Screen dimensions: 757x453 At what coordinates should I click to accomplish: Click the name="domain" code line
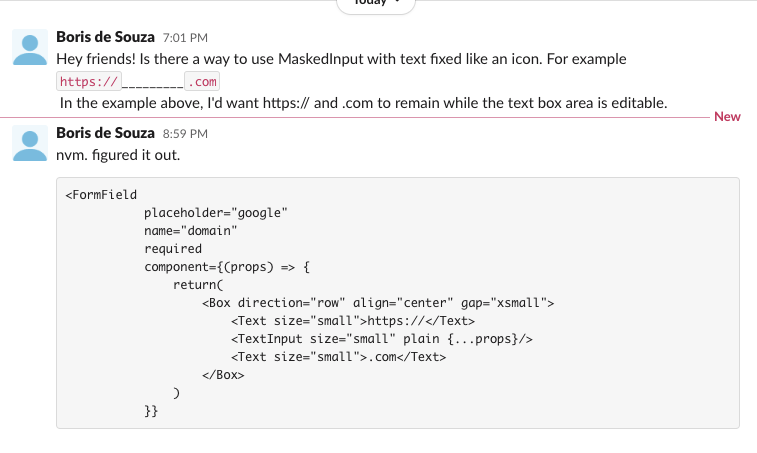pos(191,231)
